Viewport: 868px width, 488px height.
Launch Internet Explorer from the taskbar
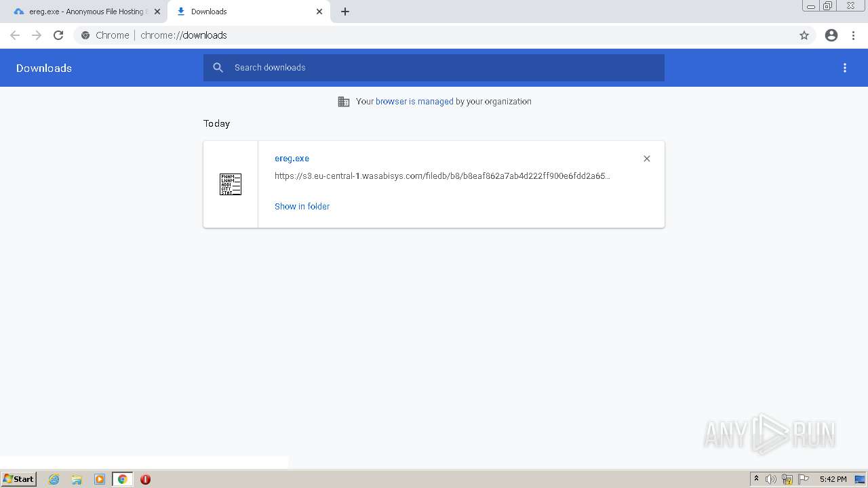(x=54, y=479)
